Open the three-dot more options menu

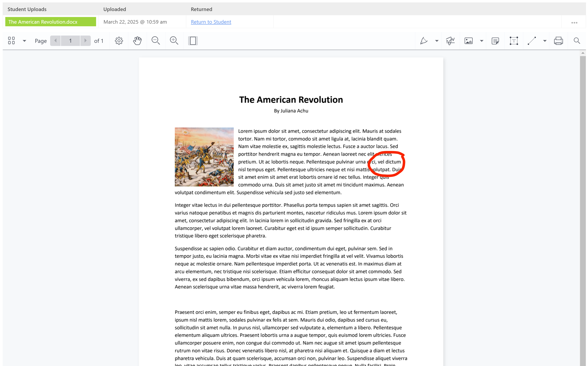(x=574, y=23)
